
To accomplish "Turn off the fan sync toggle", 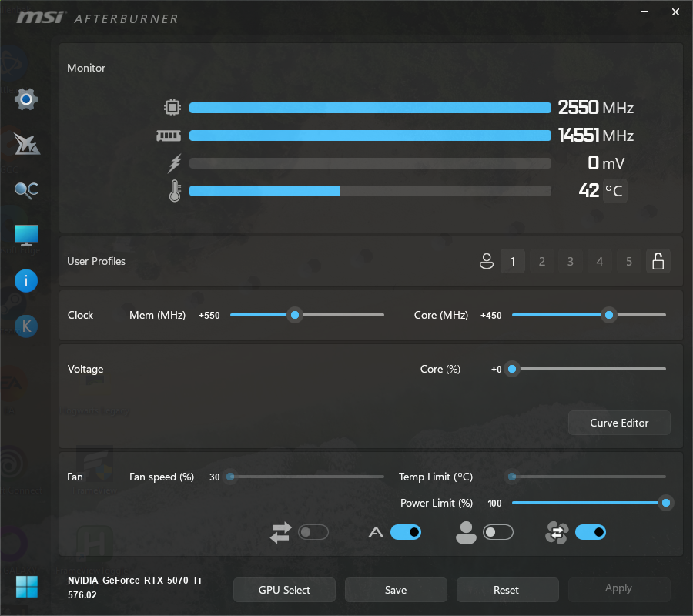I will tap(590, 532).
